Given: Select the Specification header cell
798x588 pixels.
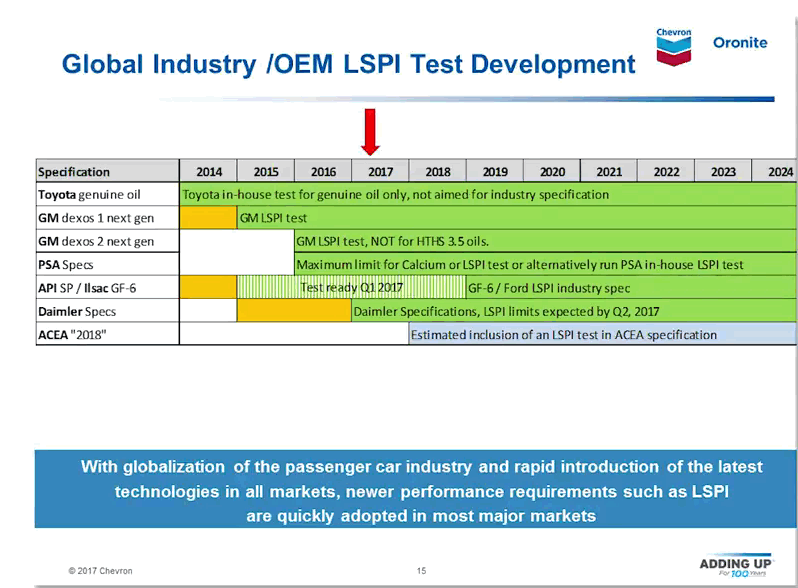Looking at the screenshot, I should (x=107, y=172).
